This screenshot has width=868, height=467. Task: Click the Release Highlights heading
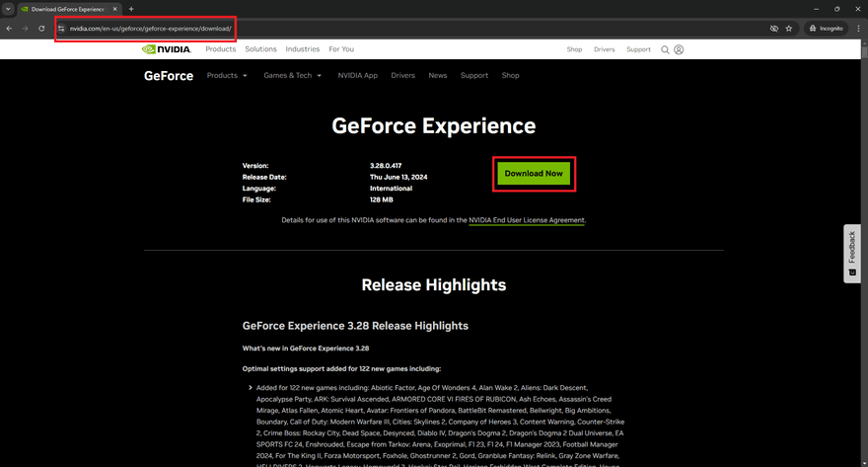click(x=433, y=284)
